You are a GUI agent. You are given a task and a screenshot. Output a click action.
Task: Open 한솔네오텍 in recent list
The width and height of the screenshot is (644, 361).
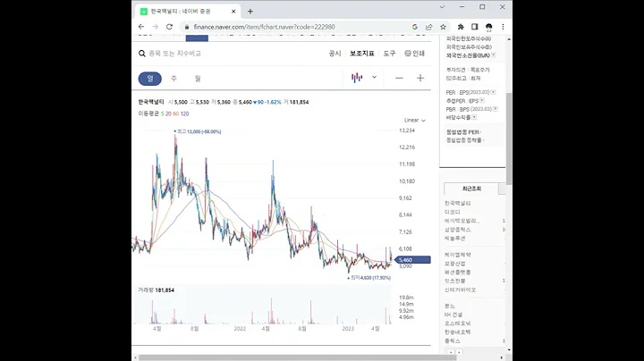pyautogui.click(x=458, y=332)
